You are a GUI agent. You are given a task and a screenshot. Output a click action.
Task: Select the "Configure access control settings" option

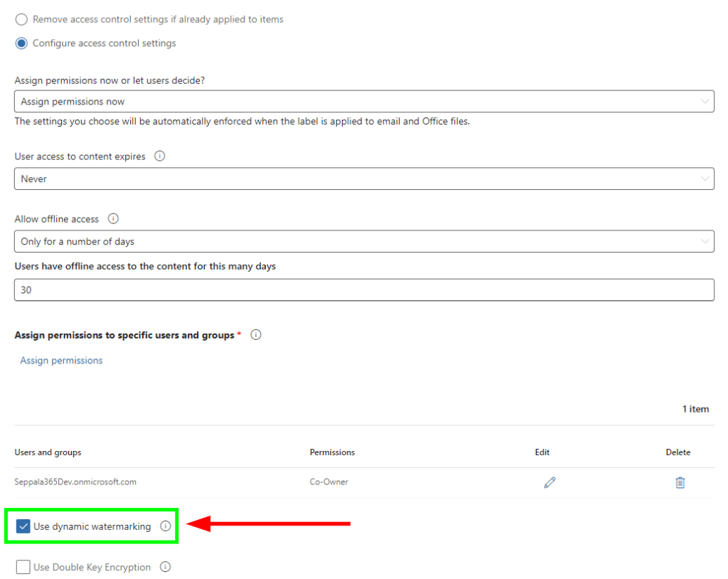(21, 43)
